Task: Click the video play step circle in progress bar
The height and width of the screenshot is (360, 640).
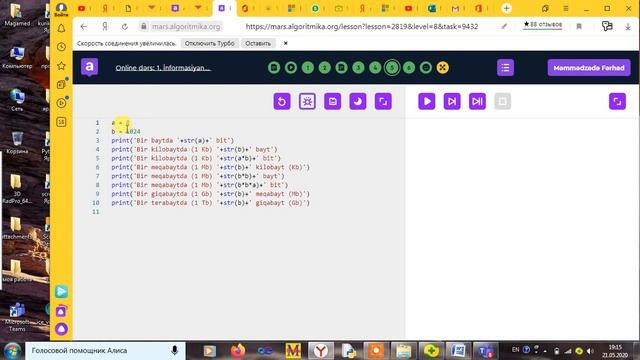Action: click(x=291, y=68)
